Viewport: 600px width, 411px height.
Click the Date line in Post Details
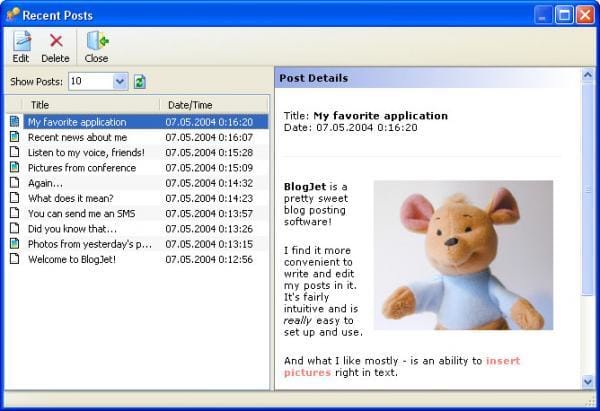point(351,127)
